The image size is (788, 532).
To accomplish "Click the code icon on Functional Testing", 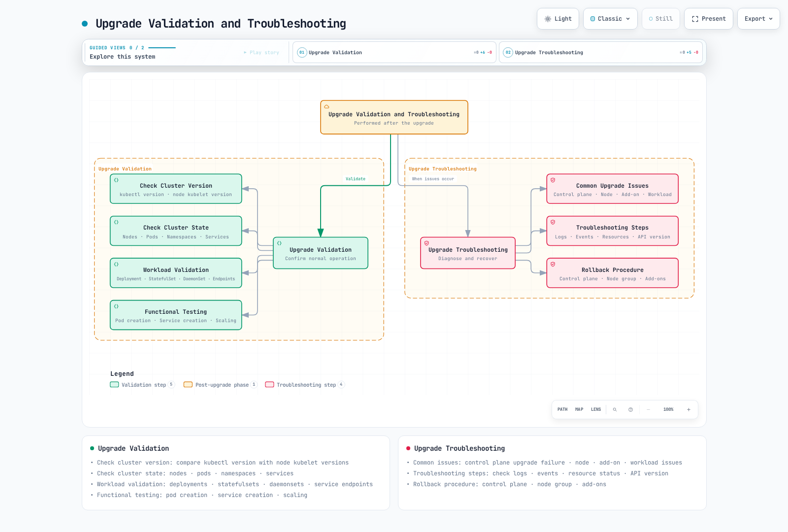I will pyautogui.click(x=116, y=306).
